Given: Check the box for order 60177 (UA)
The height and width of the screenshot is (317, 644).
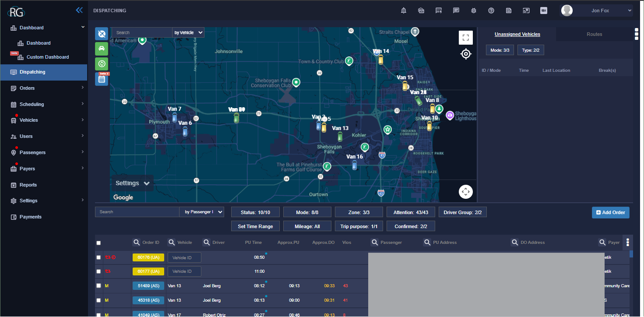Looking at the screenshot, I should click(x=99, y=271).
